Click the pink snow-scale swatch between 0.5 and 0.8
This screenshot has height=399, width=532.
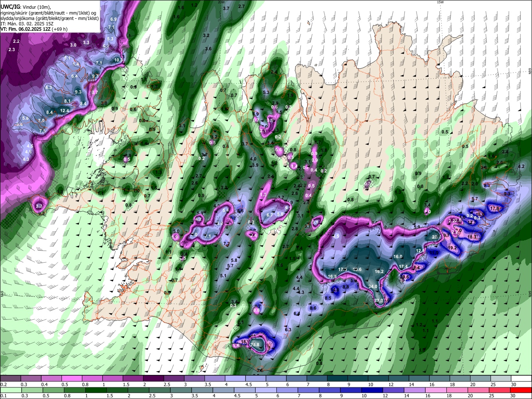pyautogui.click(x=71, y=379)
